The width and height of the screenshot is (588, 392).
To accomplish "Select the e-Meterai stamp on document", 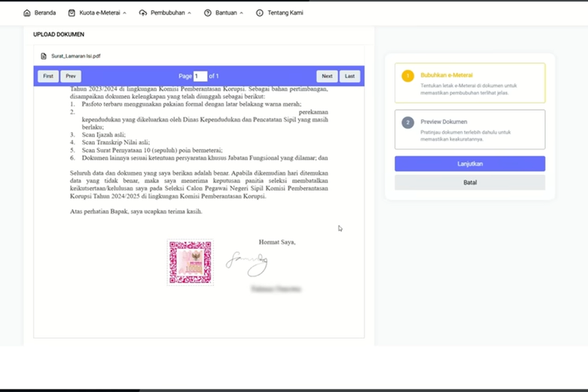I will tap(191, 262).
